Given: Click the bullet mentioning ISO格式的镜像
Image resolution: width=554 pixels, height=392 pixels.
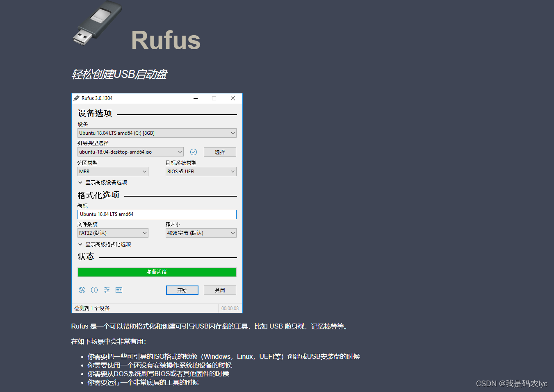Looking at the screenshot, I should (224, 357).
